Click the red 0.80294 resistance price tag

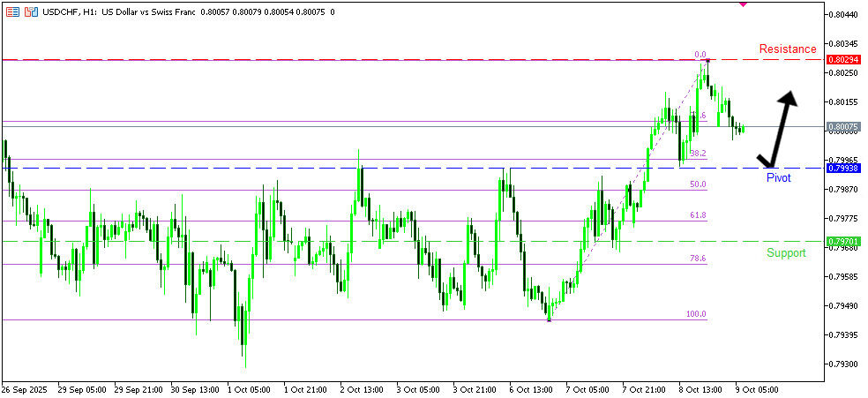[844, 59]
